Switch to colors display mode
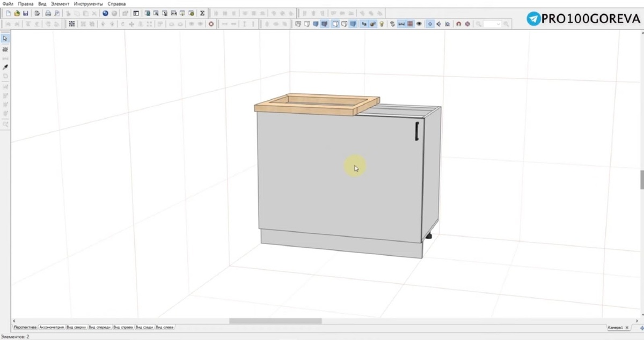Viewport: 644px width, 340px height. click(316, 24)
